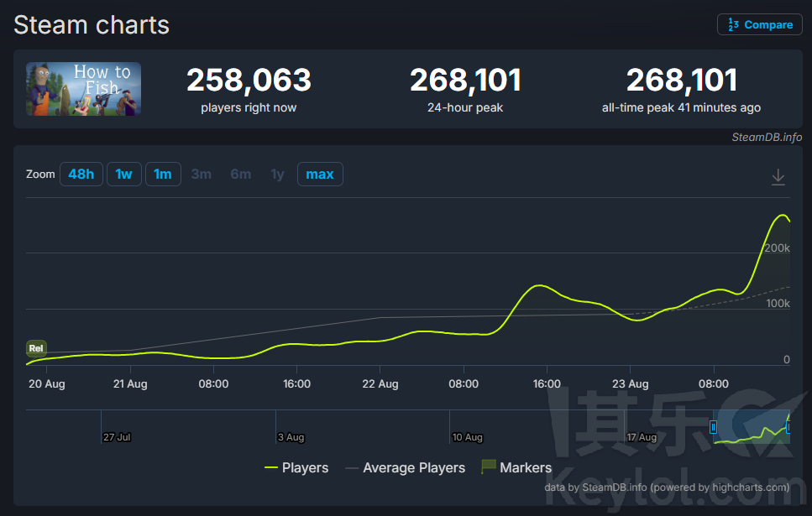Click the peak of the players line

coord(783,215)
